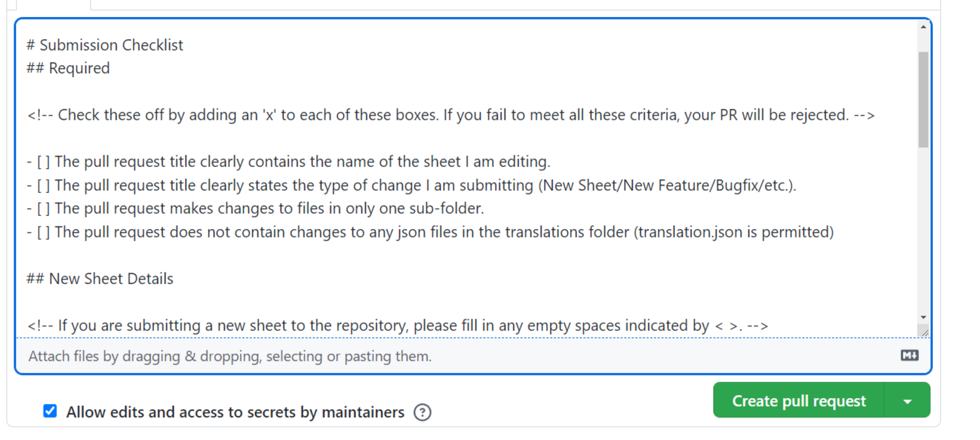980x440 pixels.
Task: Click the Markdown supported icon
Action: tap(909, 355)
